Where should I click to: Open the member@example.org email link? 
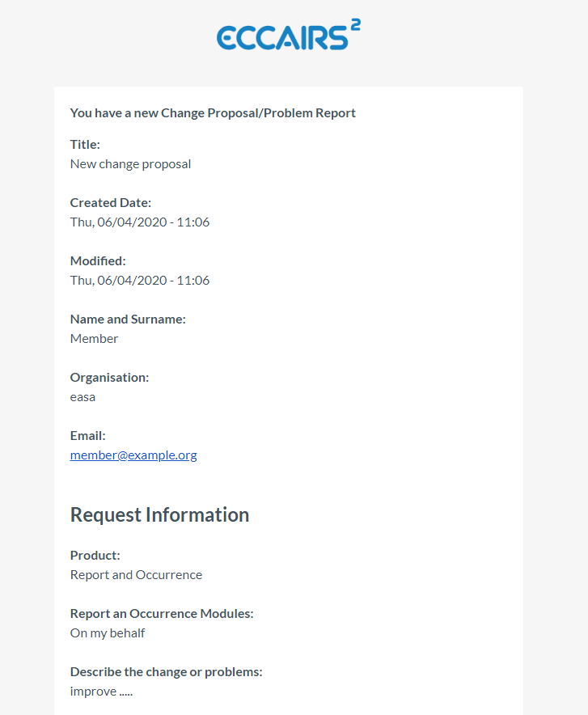(133, 455)
